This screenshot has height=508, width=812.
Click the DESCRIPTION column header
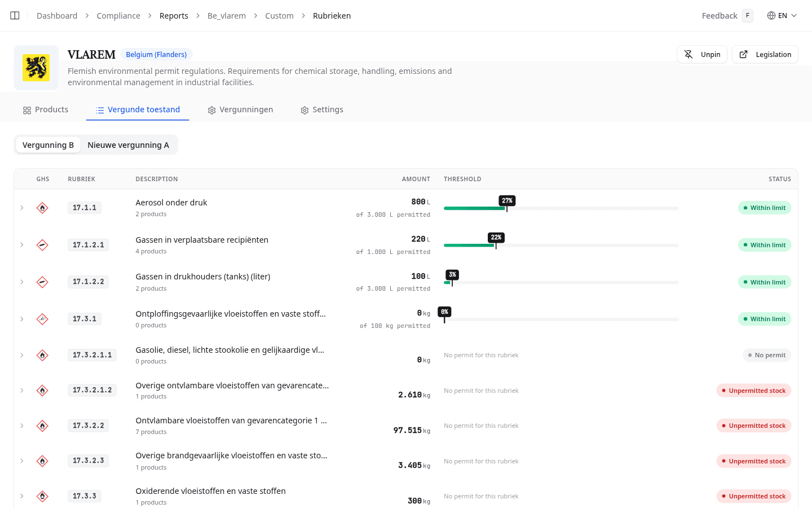157,179
